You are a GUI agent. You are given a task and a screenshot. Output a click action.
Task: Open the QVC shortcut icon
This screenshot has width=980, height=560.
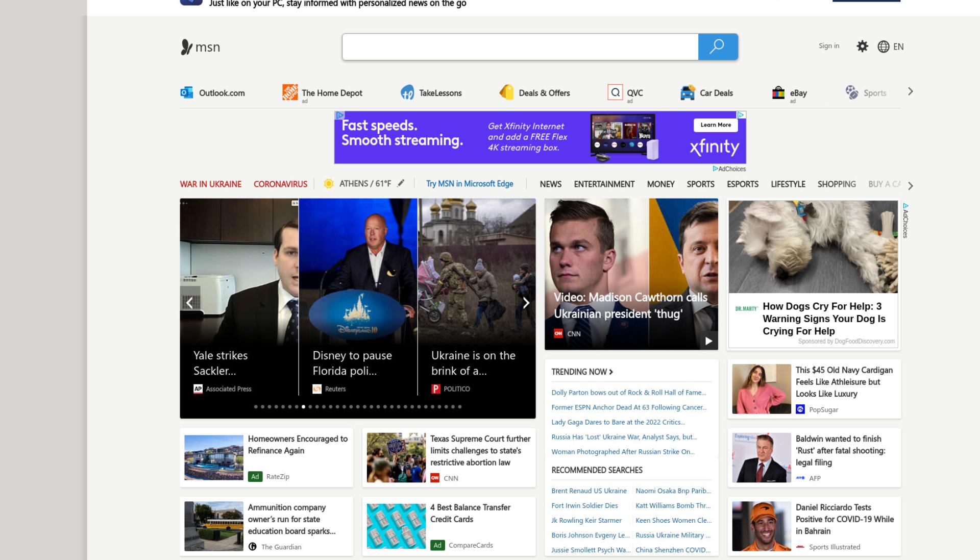[x=615, y=92]
